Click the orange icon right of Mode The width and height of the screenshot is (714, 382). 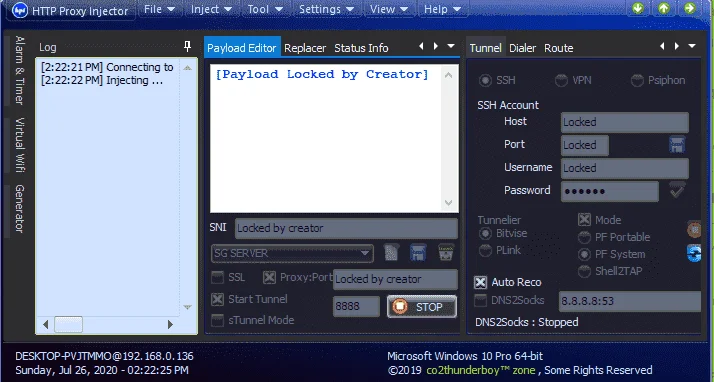694,229
